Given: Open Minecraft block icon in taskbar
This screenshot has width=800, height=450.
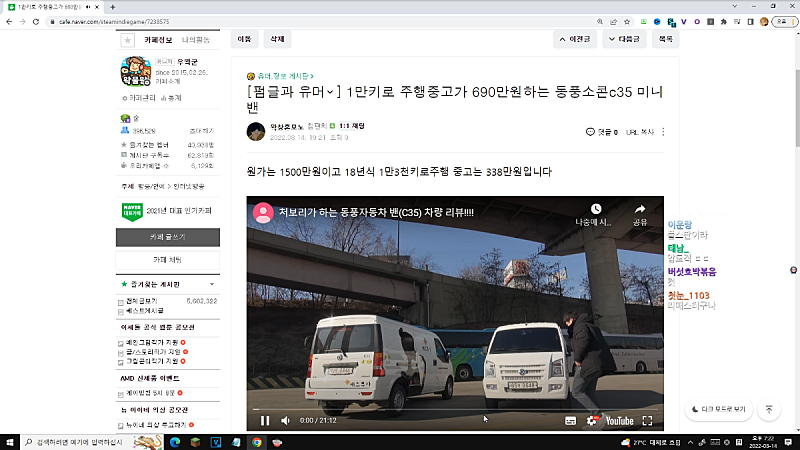Looking at the screenshot, I should point(195,442).
